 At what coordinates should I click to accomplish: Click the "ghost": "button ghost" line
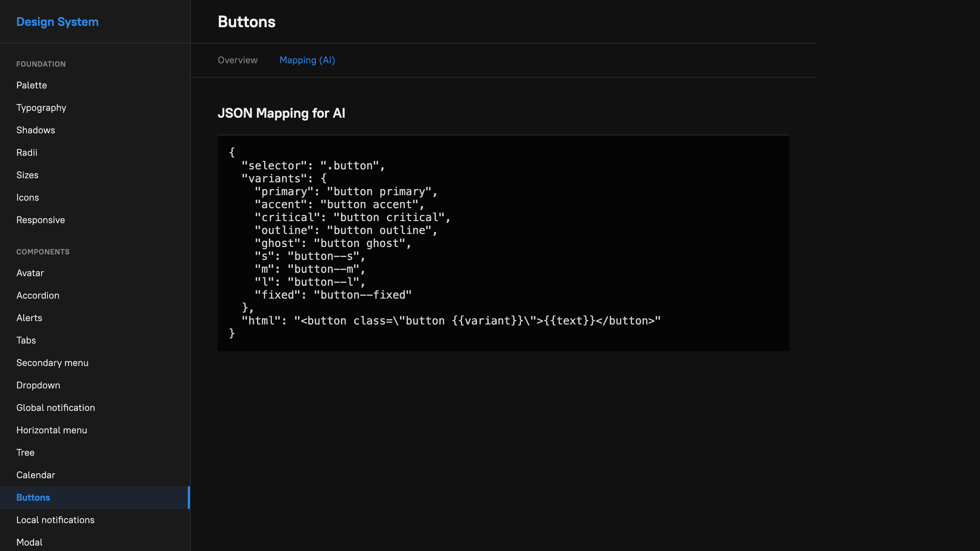coord(333,244)
